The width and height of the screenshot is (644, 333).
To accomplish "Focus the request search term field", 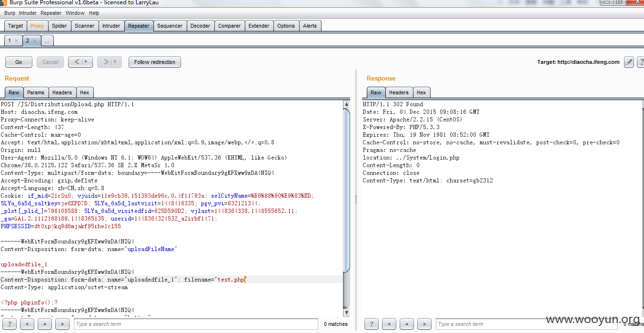I will [195, 324].
